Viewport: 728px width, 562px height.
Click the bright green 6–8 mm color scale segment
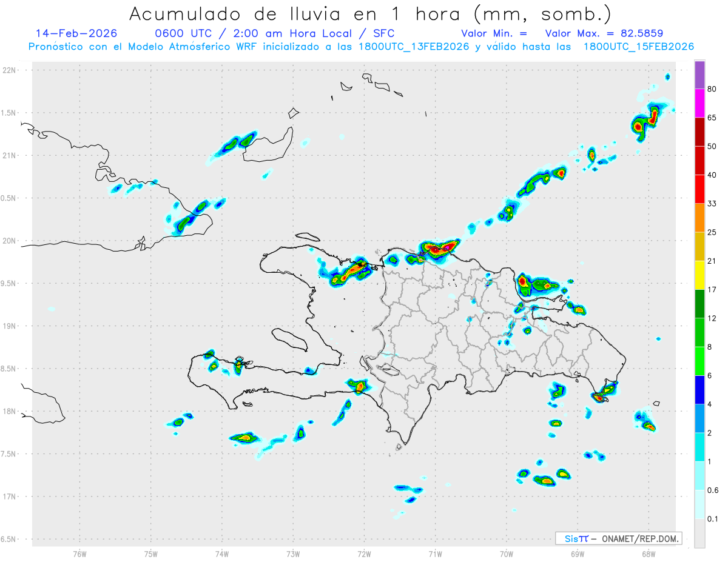point(699,361)
